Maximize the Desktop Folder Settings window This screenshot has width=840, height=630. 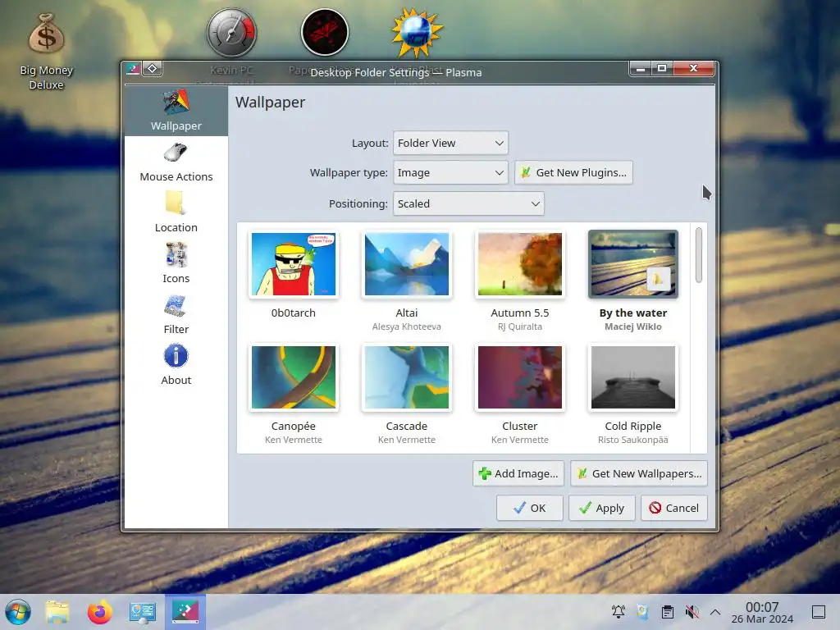662,69
